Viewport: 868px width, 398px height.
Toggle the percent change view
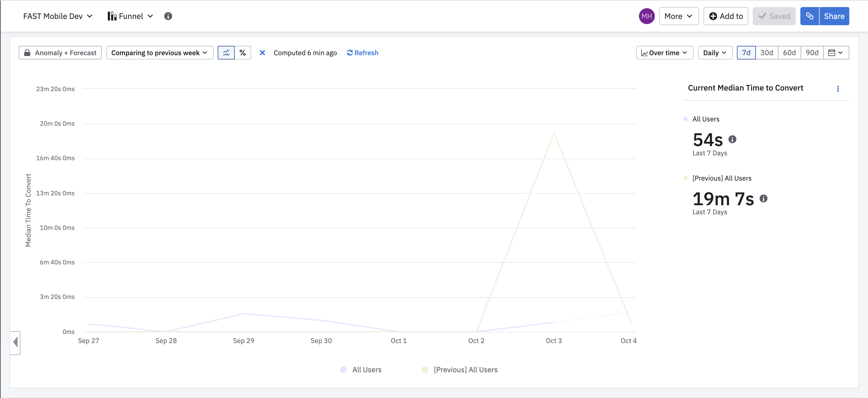(243, 53)
